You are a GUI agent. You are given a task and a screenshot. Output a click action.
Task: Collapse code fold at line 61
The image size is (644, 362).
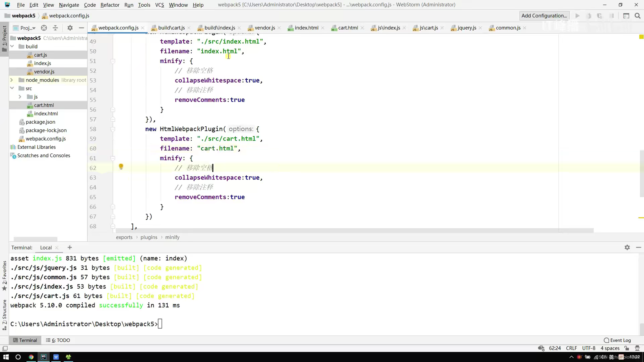tap(113, 158)
